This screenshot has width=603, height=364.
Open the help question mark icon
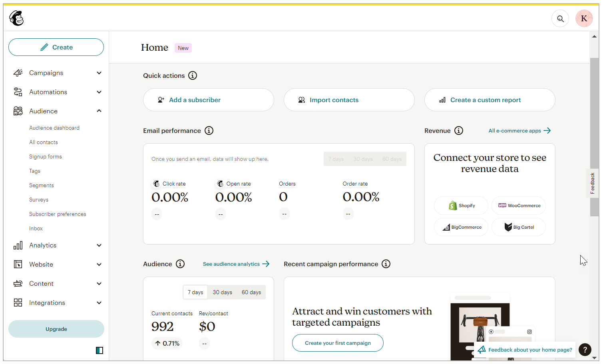click(x=585, y=350)
